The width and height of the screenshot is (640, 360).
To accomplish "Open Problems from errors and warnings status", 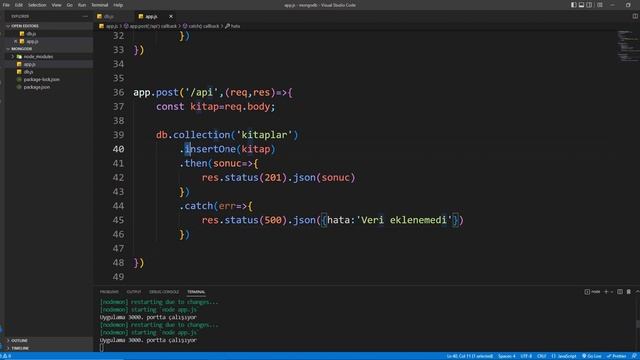I will 7,356.
